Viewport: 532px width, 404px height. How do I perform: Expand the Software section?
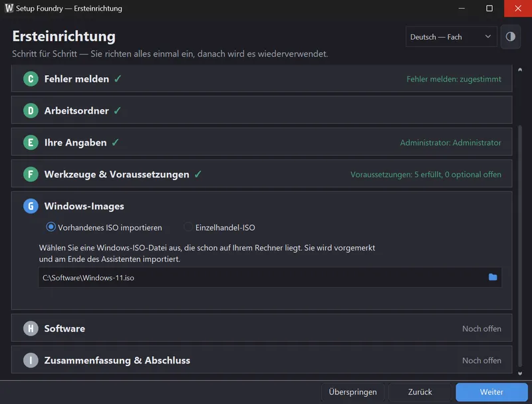coord(261,328)
